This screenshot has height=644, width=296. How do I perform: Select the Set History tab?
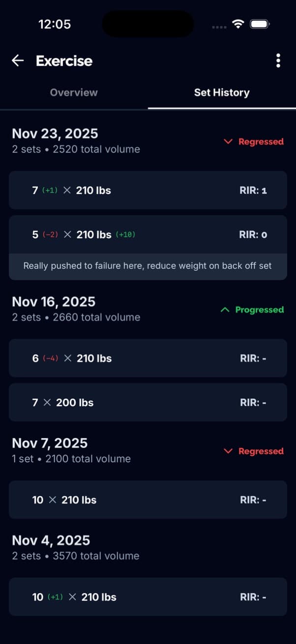pos(222,92)
